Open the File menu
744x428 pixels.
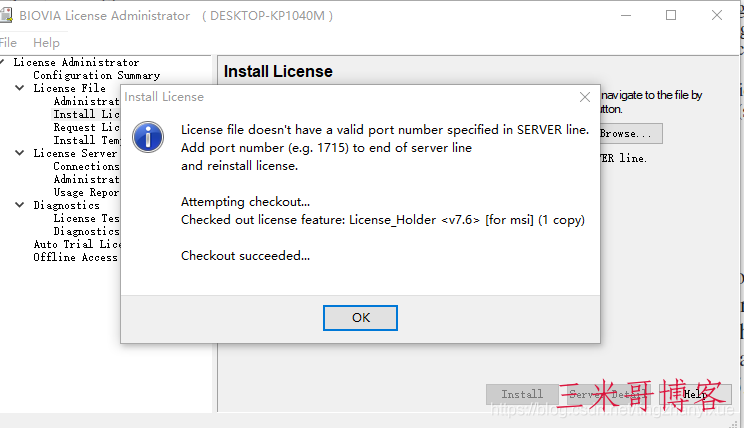[8, 43]
